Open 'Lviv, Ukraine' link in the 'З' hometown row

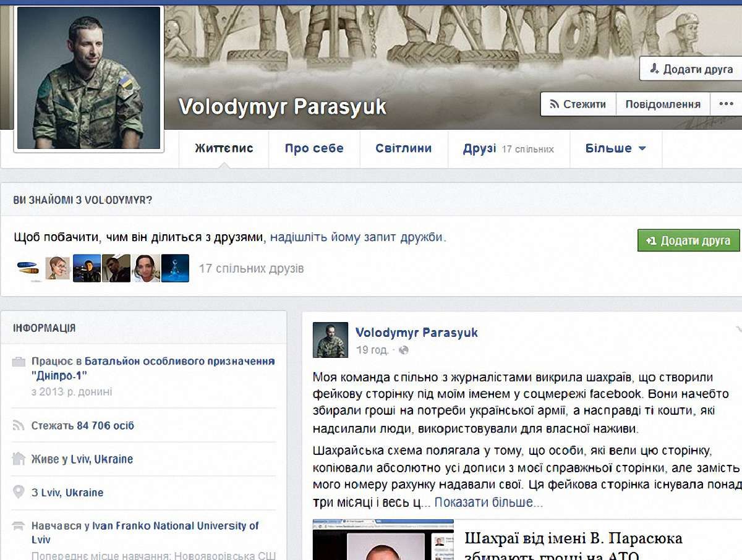coord(72,493)
